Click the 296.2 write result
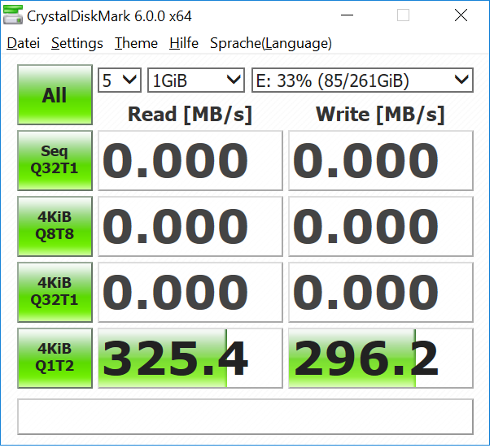This screenshot has height=448, width=494. point(381,358)
